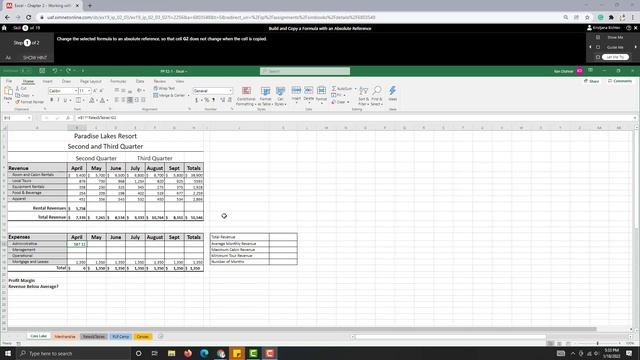
Task: Open the Page Layout ribbon tab
Action: coord(91,81)
